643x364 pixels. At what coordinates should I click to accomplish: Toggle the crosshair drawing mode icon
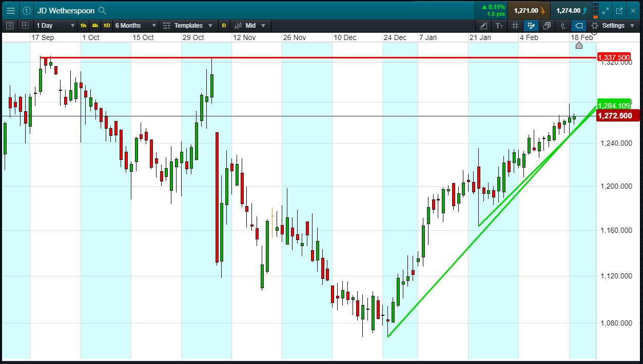click(531, 26)
